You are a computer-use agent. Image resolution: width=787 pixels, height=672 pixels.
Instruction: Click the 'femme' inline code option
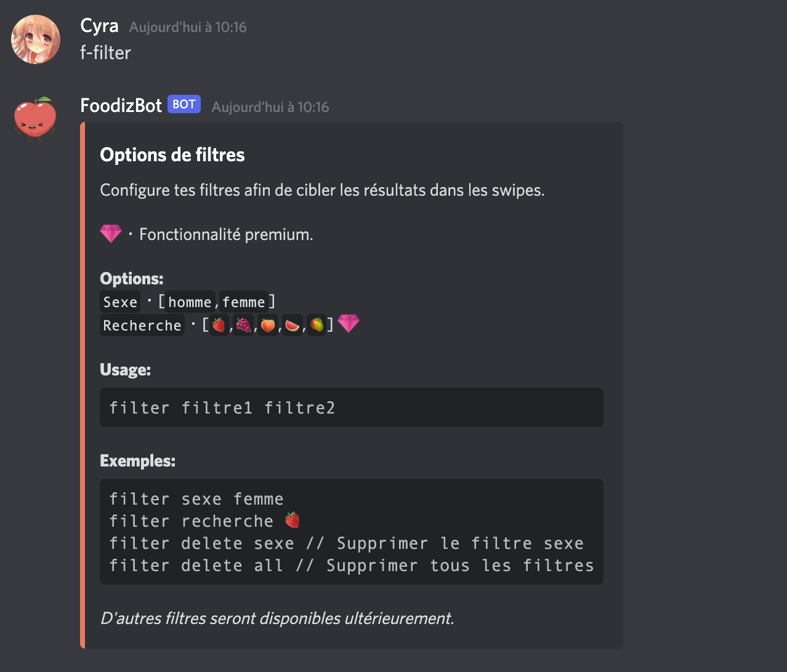coord(244,302)
